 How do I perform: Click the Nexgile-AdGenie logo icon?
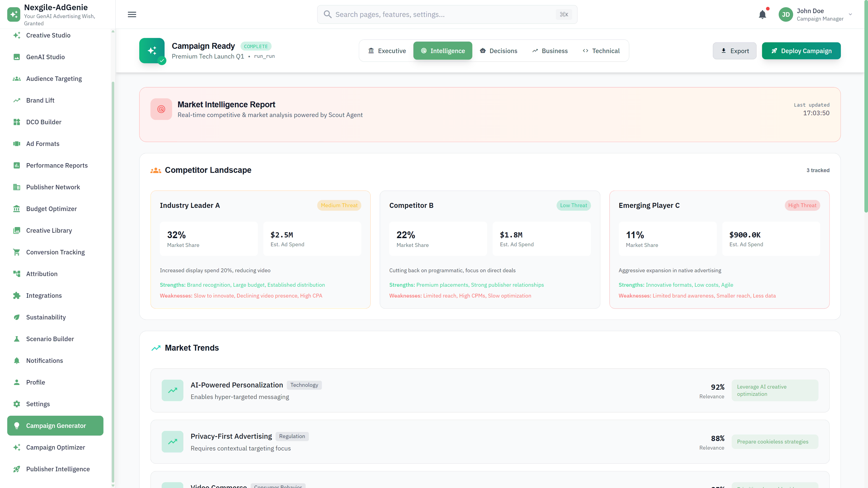coord(14,14)
